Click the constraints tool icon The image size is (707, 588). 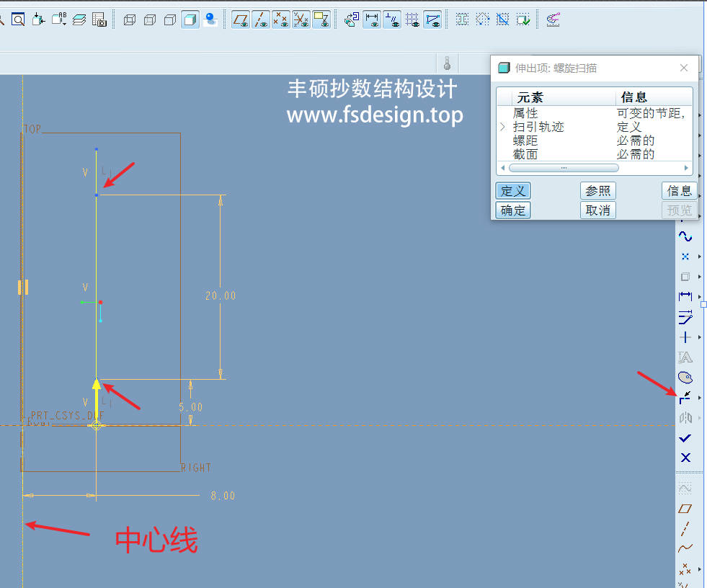(x=685, y=337)
